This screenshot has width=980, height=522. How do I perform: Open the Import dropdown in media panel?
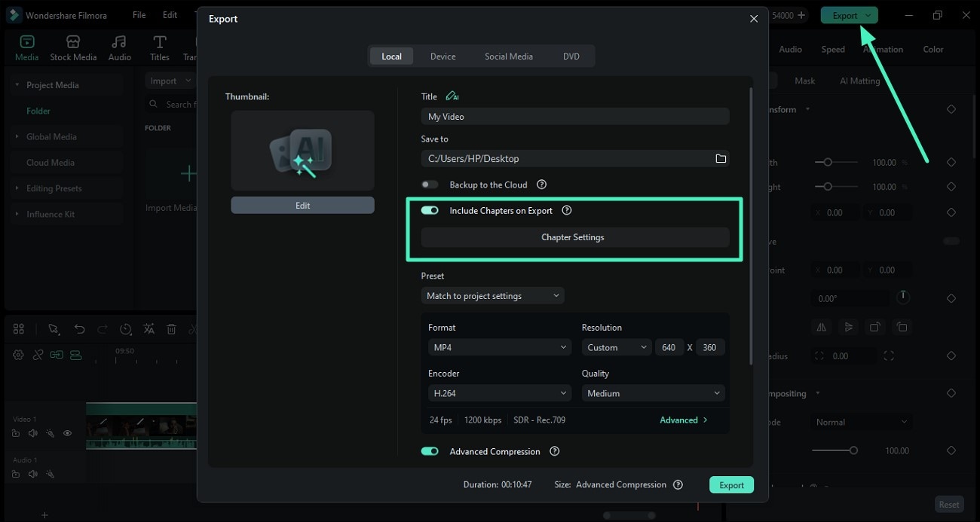tap(170, 81)
